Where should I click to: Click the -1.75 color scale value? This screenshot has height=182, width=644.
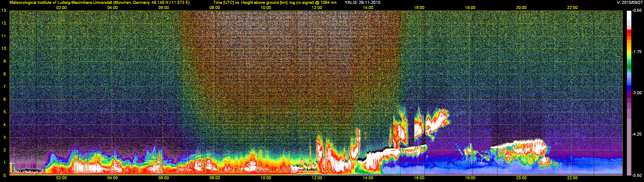click(637, 52)
